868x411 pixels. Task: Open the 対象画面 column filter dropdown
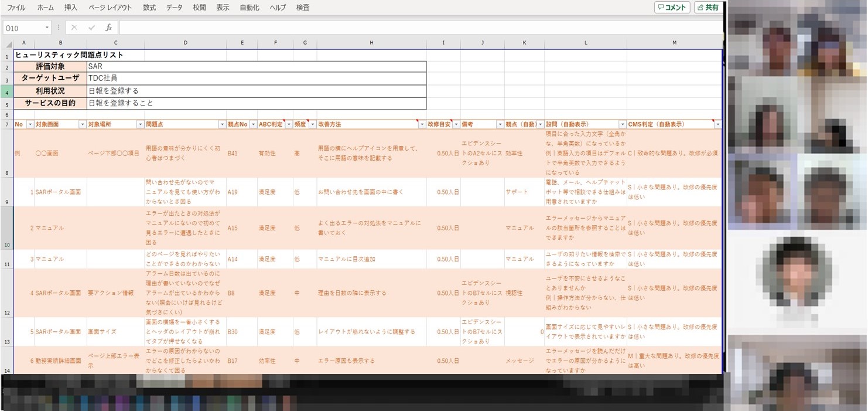tap(82, 124)
